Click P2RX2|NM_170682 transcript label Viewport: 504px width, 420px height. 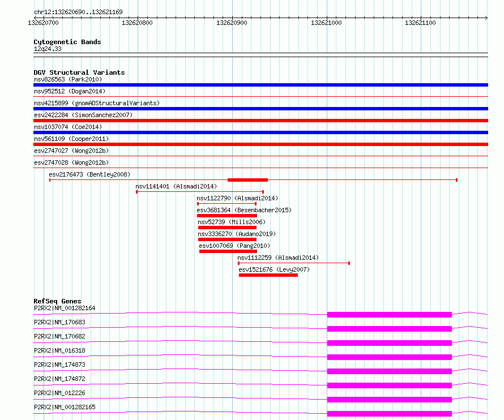[59, 336]
